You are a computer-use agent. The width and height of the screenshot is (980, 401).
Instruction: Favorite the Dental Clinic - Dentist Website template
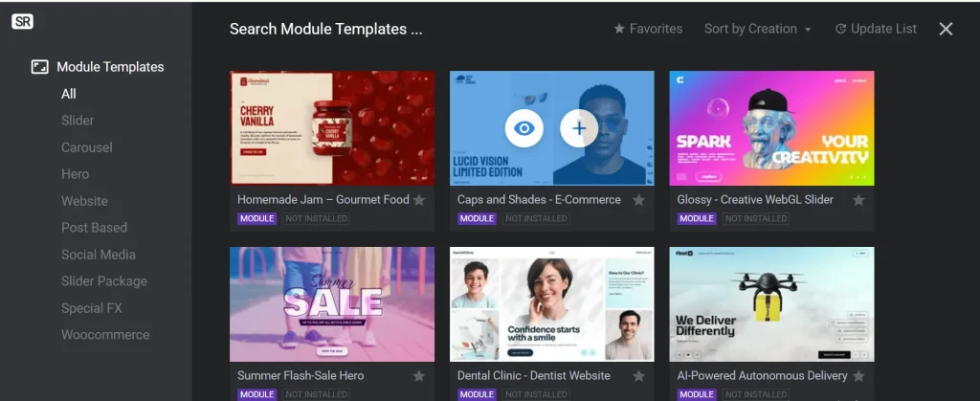pos(638,376)
